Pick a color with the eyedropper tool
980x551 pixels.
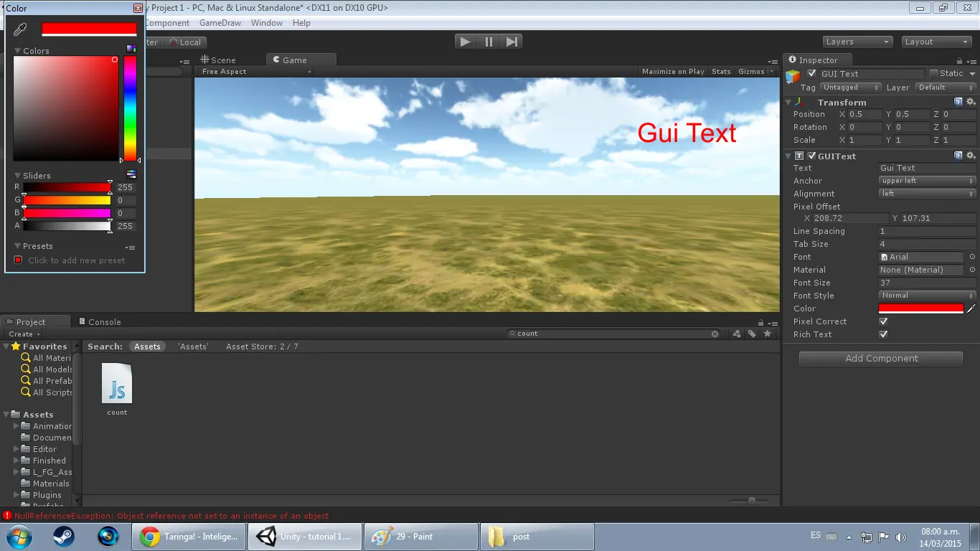pyautogui.click(x=19, y=29)
